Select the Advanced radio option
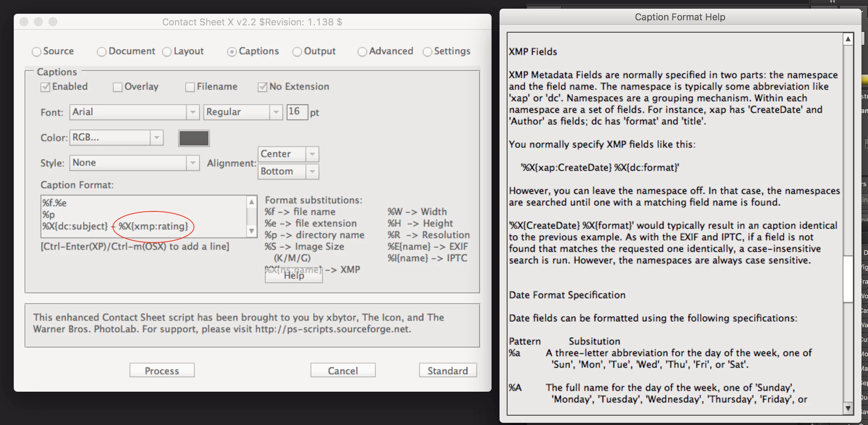 pos(362,52)
